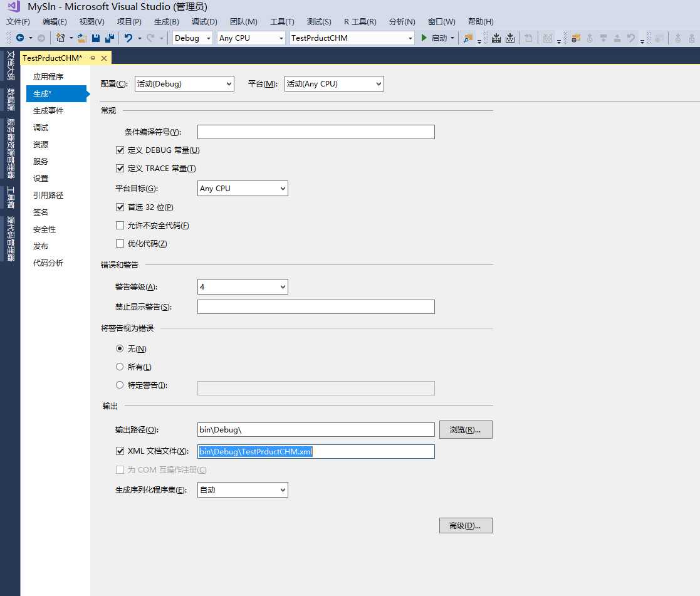Save the current file with floppy icon

[95, 38]
